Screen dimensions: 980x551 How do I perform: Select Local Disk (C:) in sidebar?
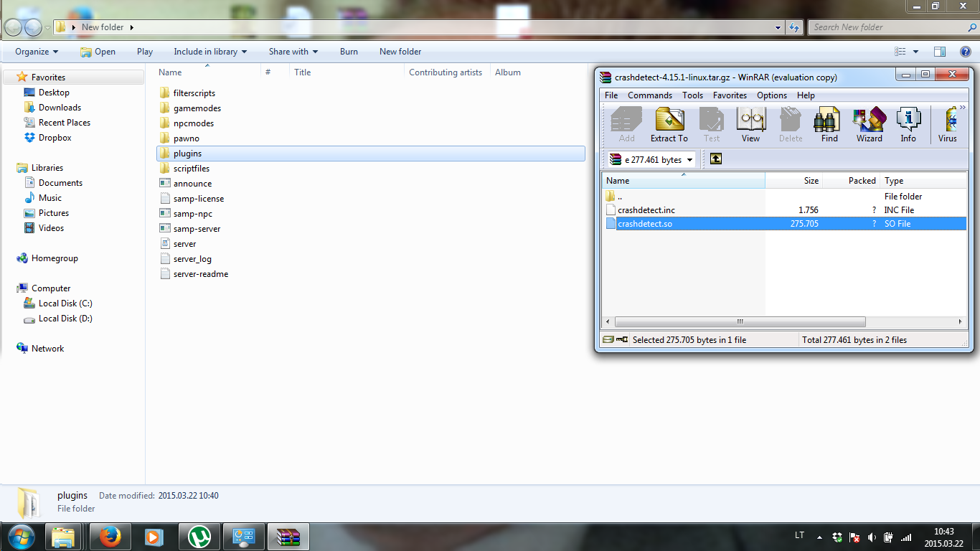point(65,303)
